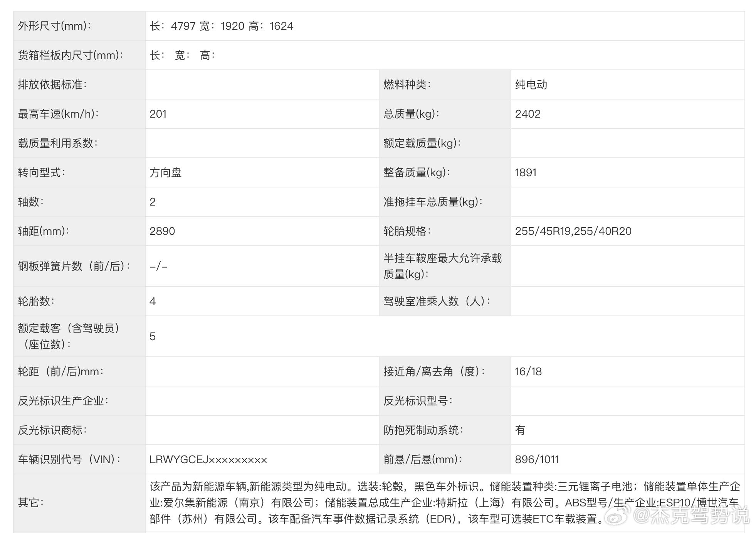Click tire specification 255/45R19,255/40R20
This screenshot has height=533, width=756.
[x=573, y=231]
